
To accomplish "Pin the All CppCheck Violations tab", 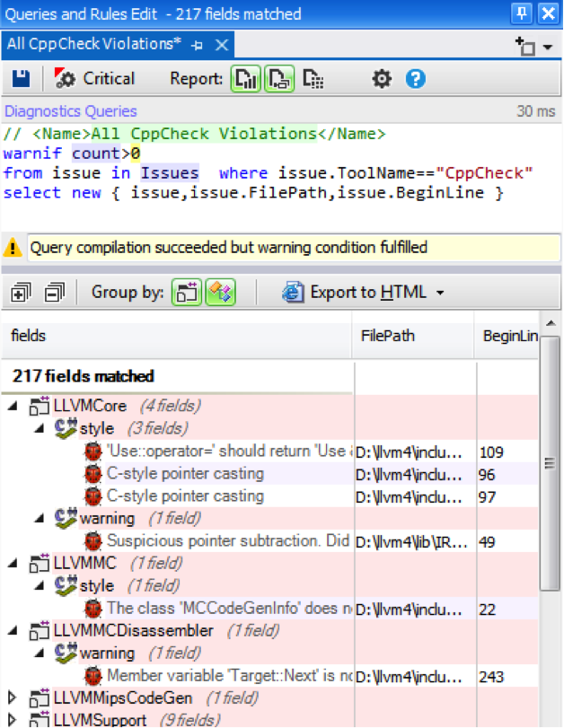I will click(197, 45).
